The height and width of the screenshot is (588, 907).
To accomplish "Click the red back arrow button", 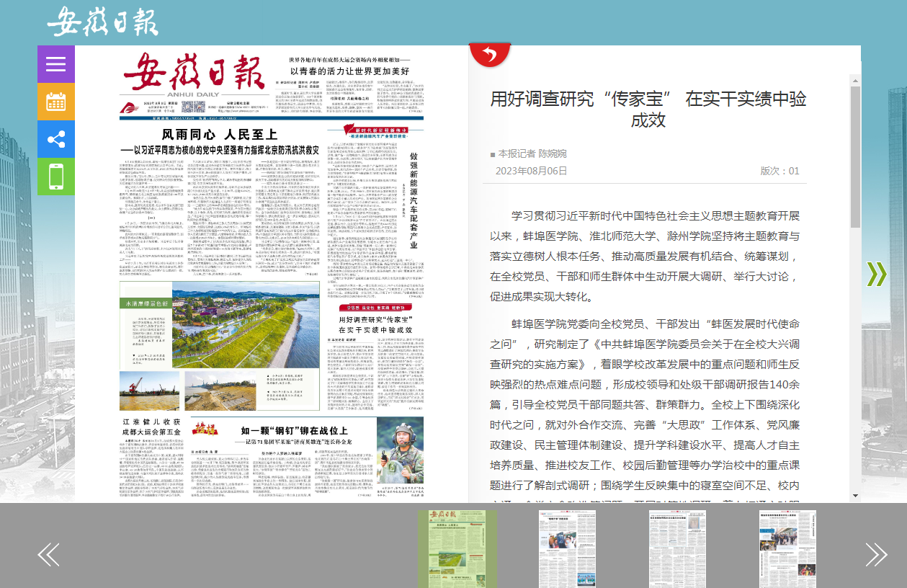I will (x=490, y=54).
